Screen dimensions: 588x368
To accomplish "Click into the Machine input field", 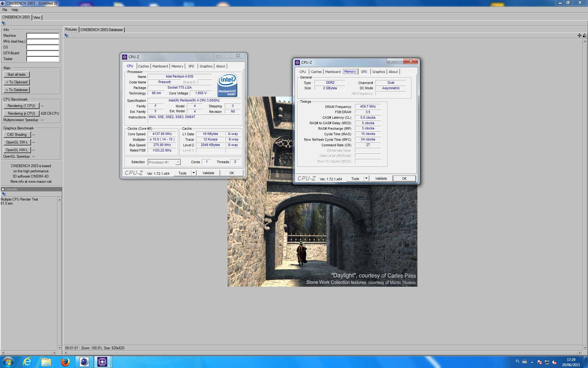I will [43, 36].
